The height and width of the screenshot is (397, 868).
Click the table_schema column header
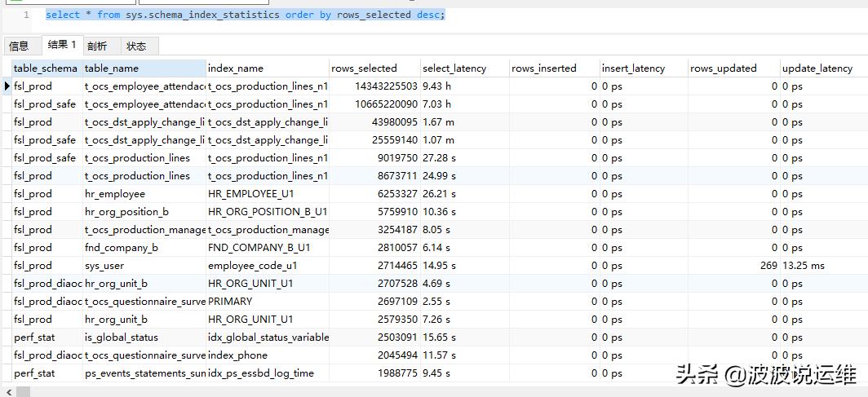[47, 68]
